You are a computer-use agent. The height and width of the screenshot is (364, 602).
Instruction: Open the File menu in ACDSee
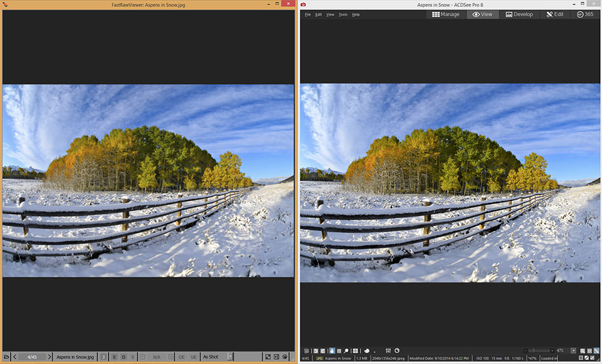tap(307, 14)
